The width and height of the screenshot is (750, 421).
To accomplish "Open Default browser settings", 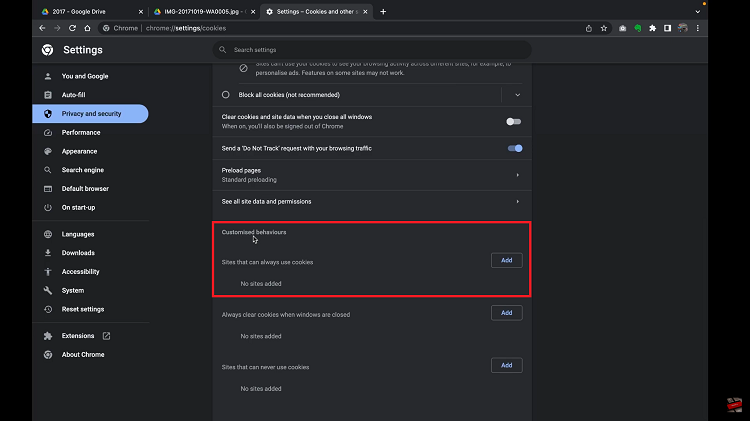I will 90,188.
